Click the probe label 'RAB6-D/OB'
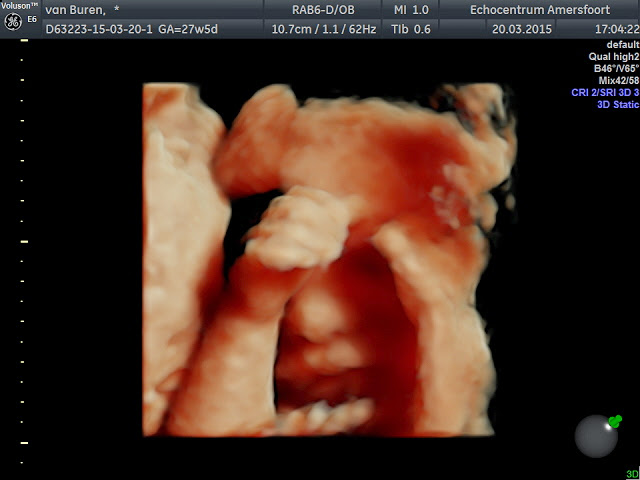 click(323, 10)
